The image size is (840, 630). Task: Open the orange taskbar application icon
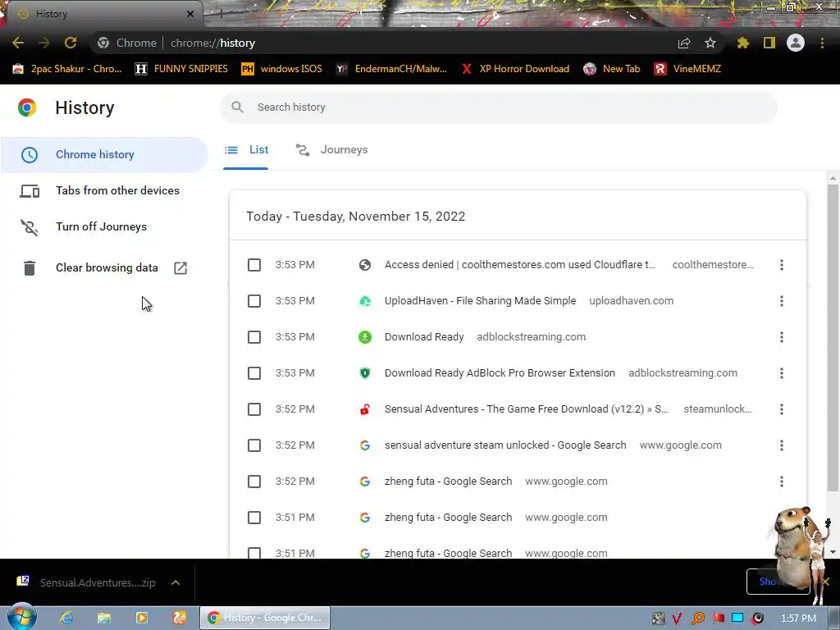pyautogui.click(x=180, y=618)
